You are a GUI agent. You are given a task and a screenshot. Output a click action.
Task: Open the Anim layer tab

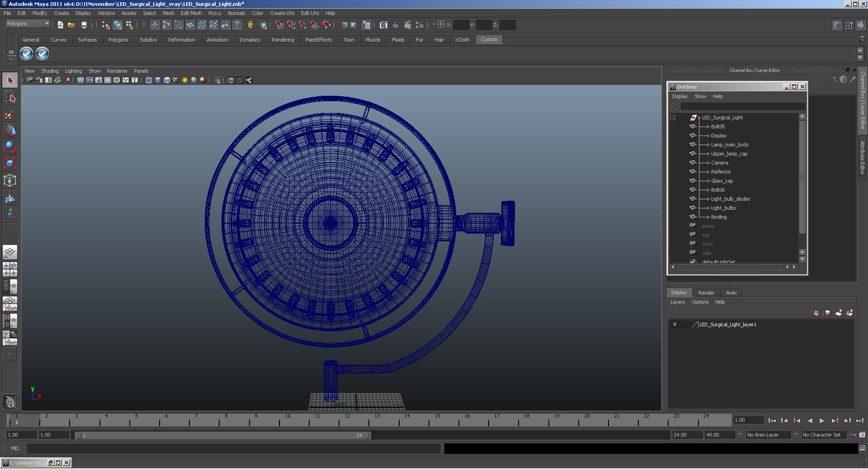click(731, 293)
